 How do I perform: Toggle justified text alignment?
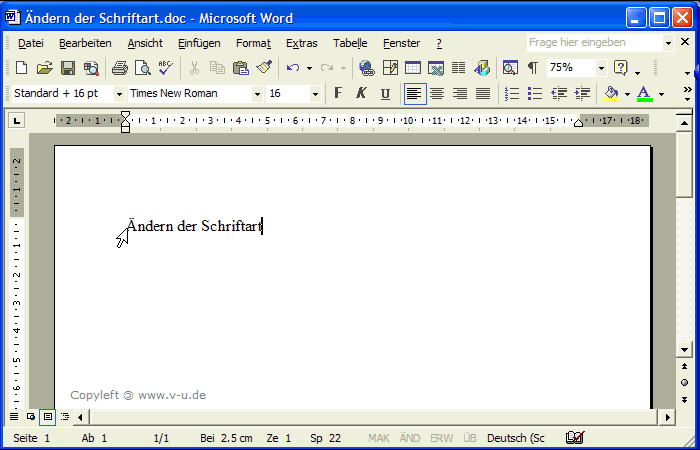(x=483, y=94)
